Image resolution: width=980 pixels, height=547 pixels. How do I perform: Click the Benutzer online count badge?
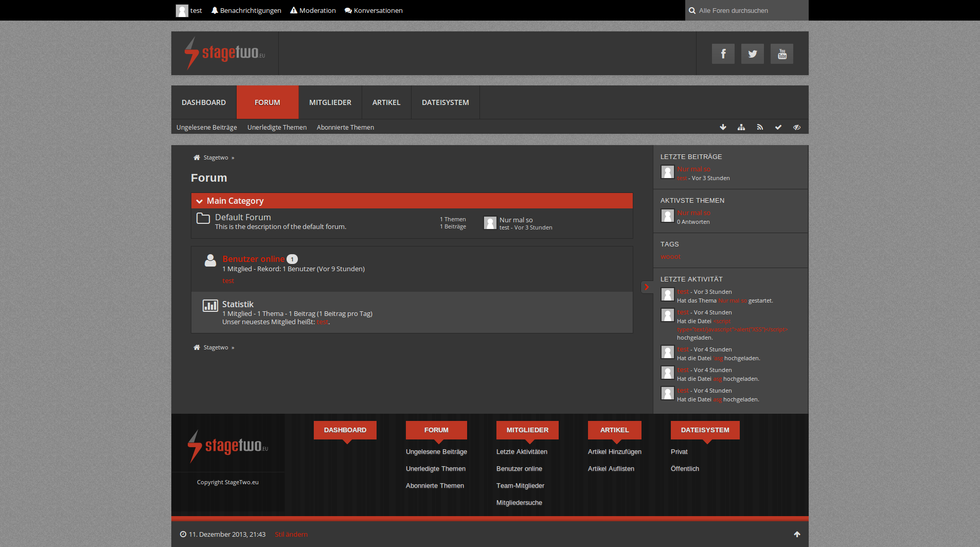292,259
